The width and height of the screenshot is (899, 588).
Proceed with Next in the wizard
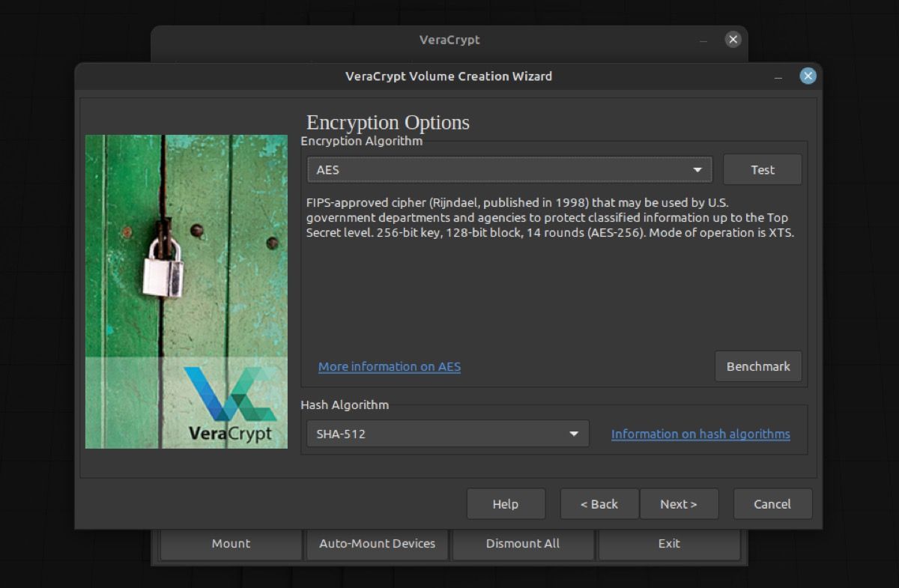click(679, 503)
